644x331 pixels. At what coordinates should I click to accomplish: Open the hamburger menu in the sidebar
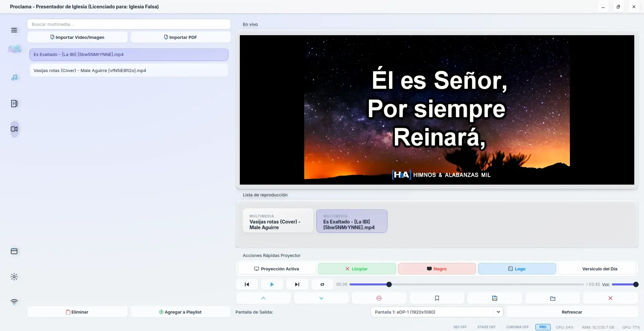click(x=14, y=30)
